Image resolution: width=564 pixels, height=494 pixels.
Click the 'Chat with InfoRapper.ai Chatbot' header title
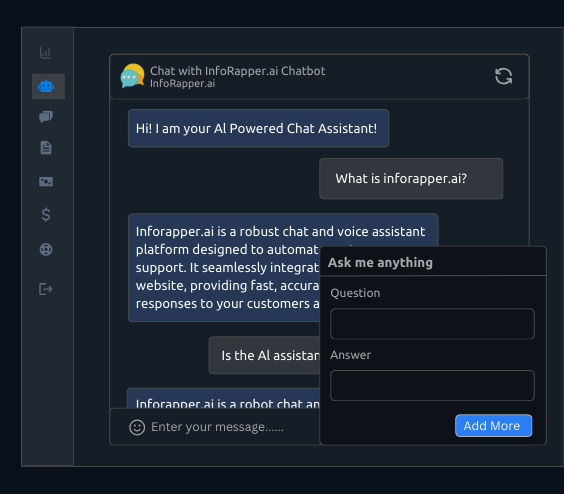click(x=237, y=71)
